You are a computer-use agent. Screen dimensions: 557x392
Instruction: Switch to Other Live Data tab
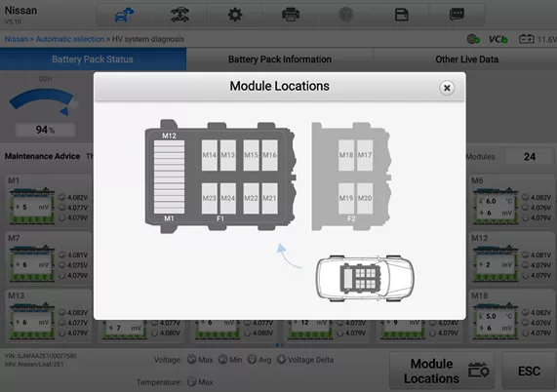coord(466,59)
